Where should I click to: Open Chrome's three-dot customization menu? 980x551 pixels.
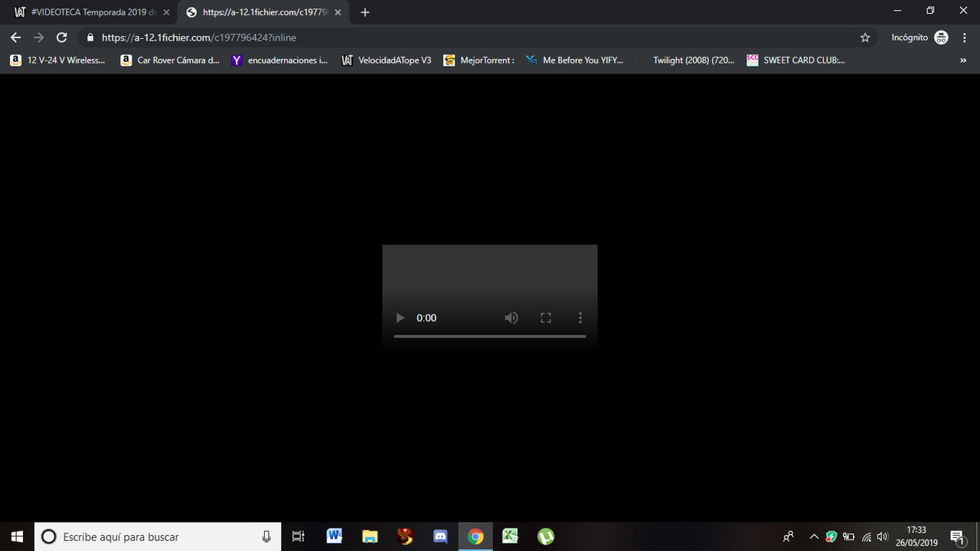(x=964, y=37)
